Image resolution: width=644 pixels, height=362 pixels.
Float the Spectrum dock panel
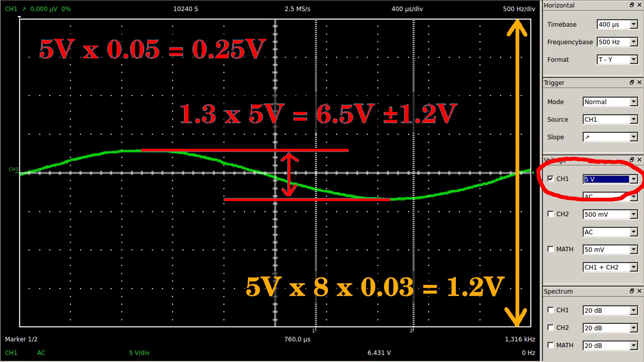(x=632, y=291)
